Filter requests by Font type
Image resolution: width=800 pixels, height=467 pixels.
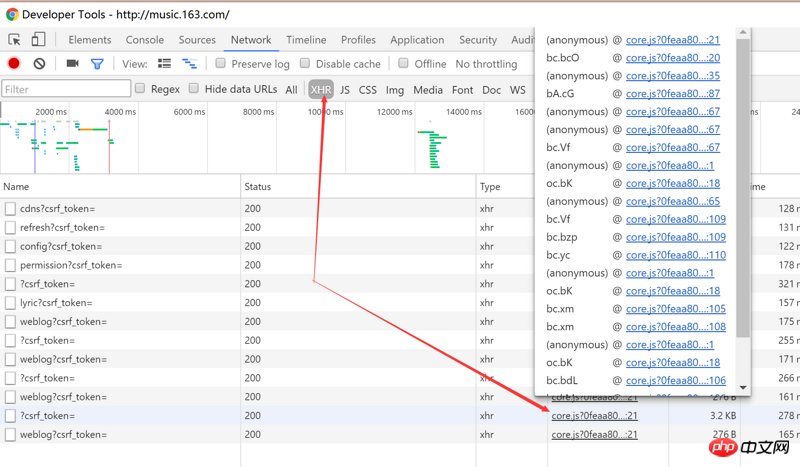tap(462, 90)
